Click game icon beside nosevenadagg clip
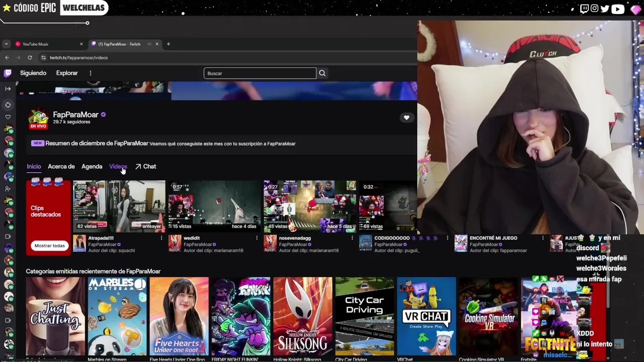Screen dimensions: 644x362 tap(270, 243)
